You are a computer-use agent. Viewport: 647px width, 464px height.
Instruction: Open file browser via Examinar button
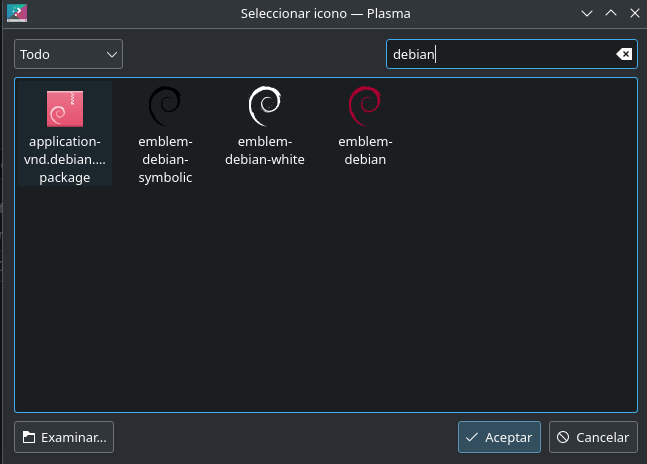click(x=64, y=437)
